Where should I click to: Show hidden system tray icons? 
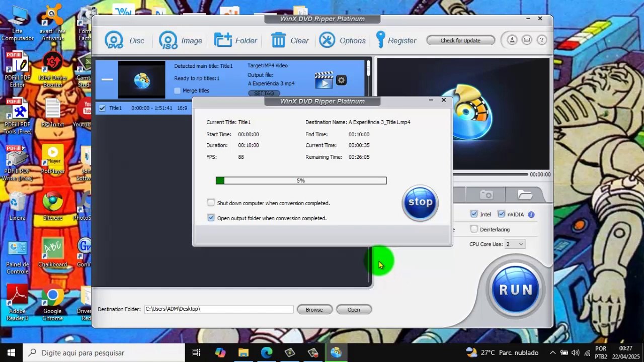[552, 352]
